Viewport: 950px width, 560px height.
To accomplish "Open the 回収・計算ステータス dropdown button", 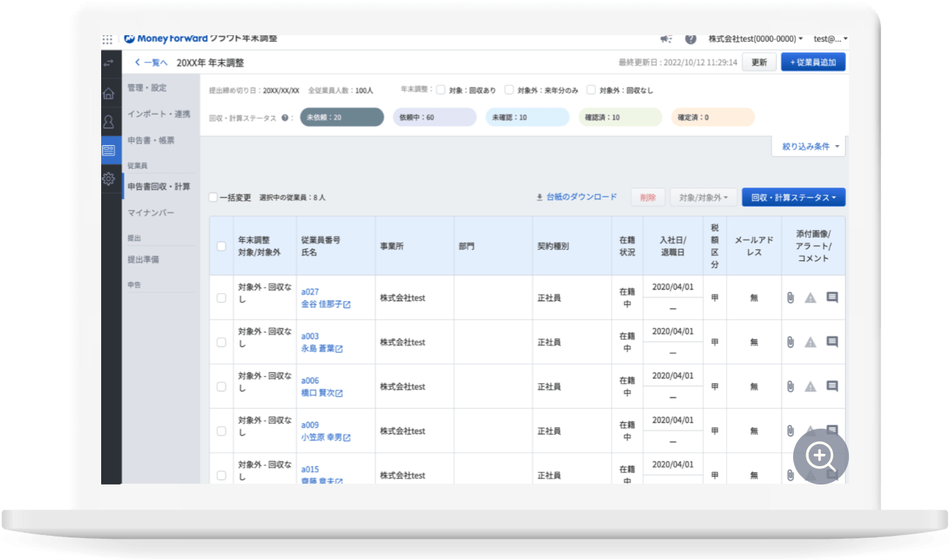I will click(x=793, y=197).
